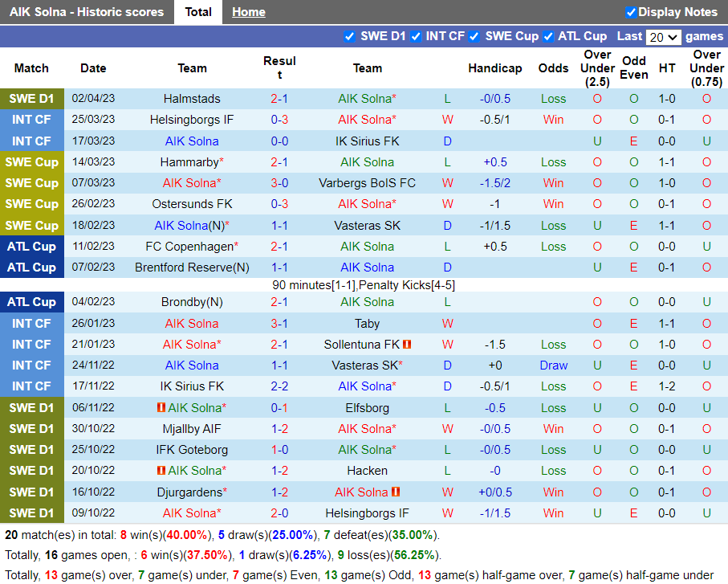Untick the SWE Cup filter checkbox

pos(474,36)
